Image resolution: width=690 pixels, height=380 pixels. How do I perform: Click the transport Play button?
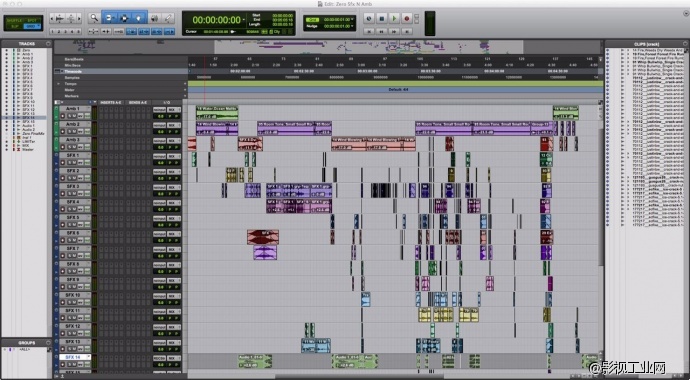[x=394, y=18]
